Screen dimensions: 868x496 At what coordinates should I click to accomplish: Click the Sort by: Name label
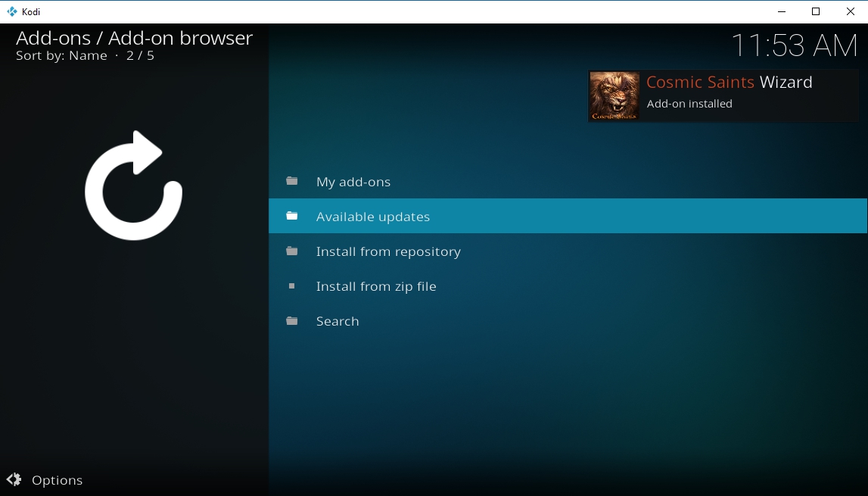[x=61, y=55]
